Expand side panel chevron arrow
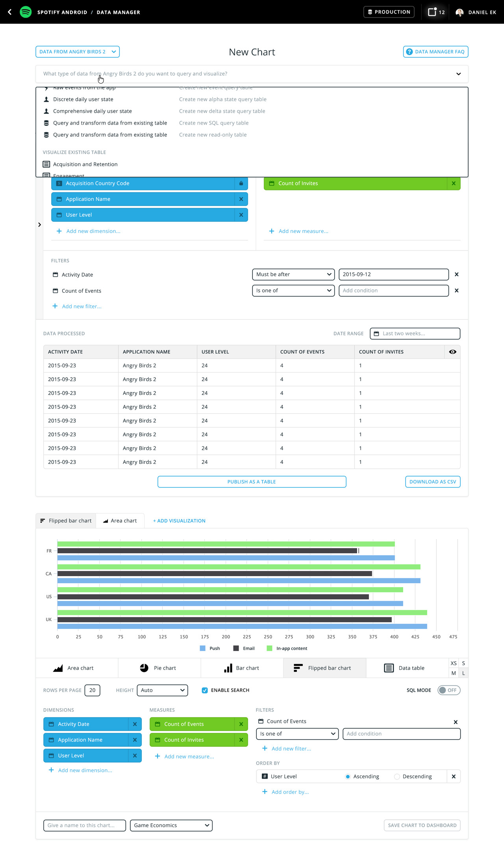504x867 pixels. (x=39, y=225)
